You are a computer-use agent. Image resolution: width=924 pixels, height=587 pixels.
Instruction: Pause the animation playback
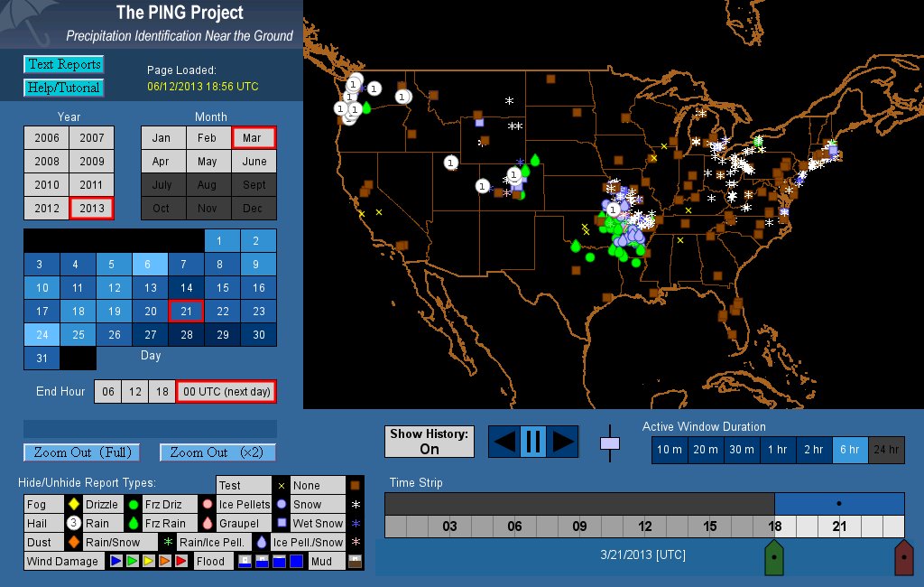(x=532, y=442)
